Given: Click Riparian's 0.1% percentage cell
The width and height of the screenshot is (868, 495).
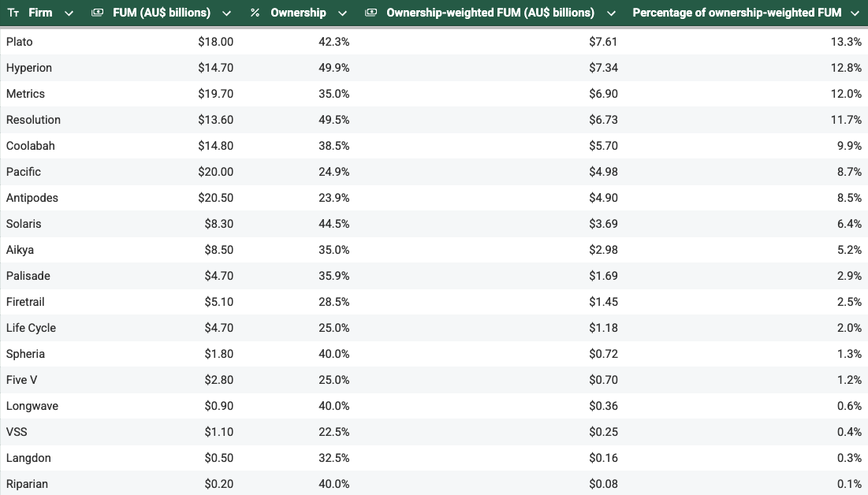Looking at the screenshot, I should [x=850, y=484].
